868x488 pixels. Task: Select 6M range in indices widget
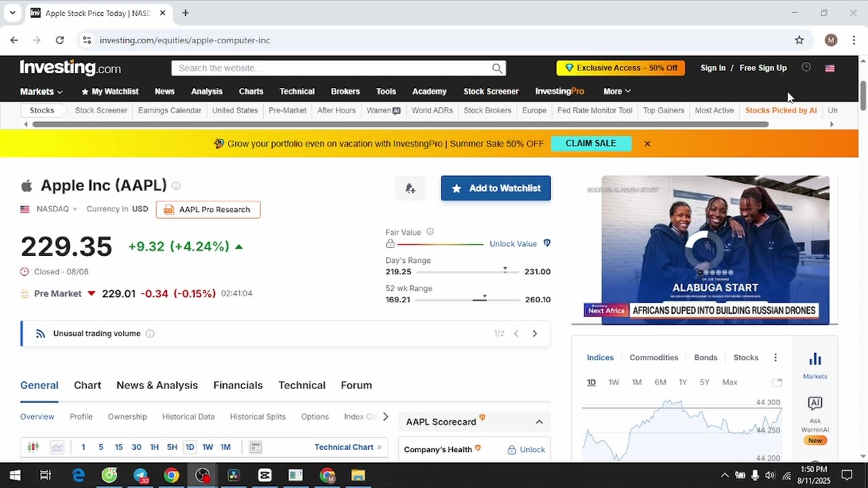[x=660, y=382]
